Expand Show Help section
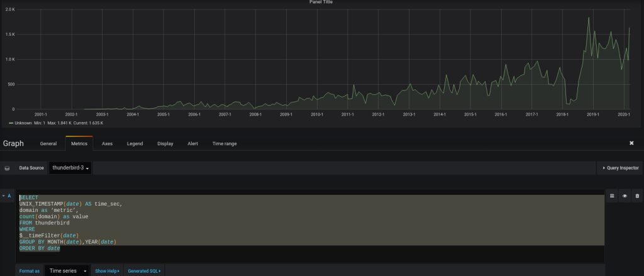Image resolution: width=644 pixels, height=276 pixels. [x=106, y=271]
